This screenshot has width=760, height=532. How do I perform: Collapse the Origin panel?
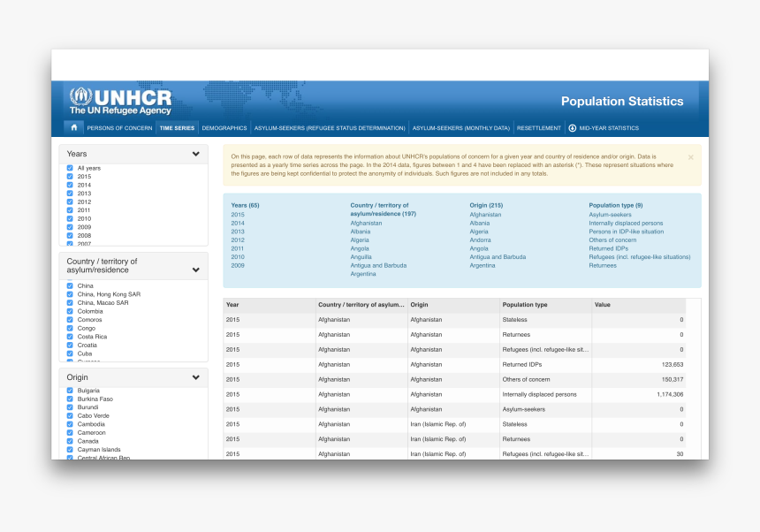[198, 376]
